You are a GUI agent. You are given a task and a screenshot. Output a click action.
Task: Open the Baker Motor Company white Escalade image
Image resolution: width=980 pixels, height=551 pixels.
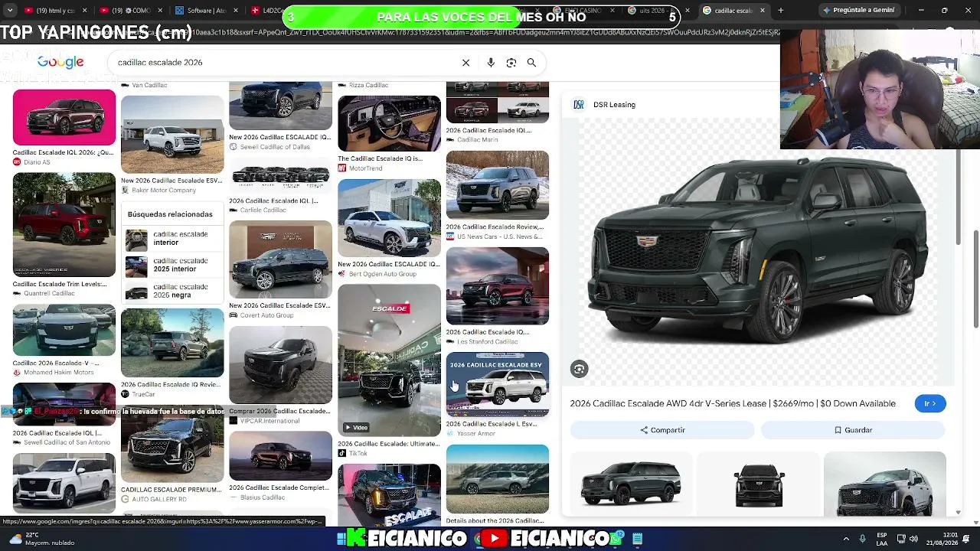172,135
